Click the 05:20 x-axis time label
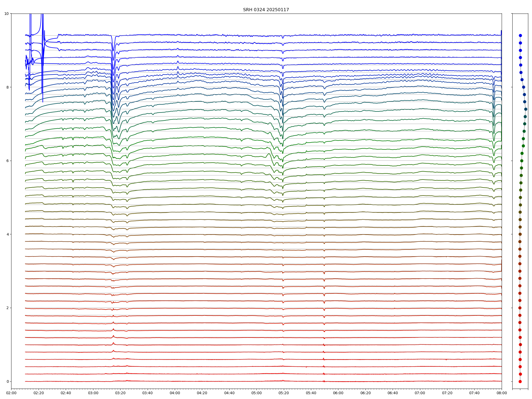Screen dimensions: 532x399 coord(284,393)
